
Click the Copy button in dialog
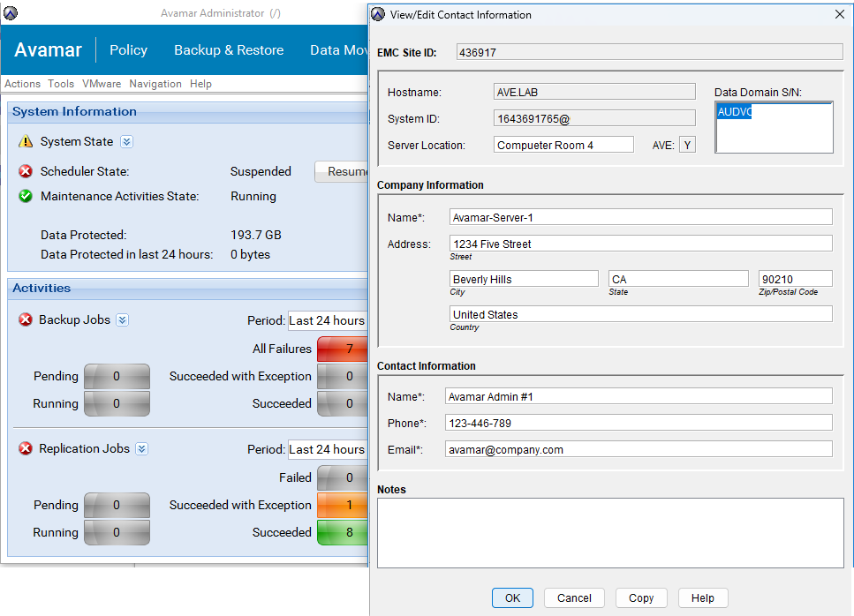point(641,597)
